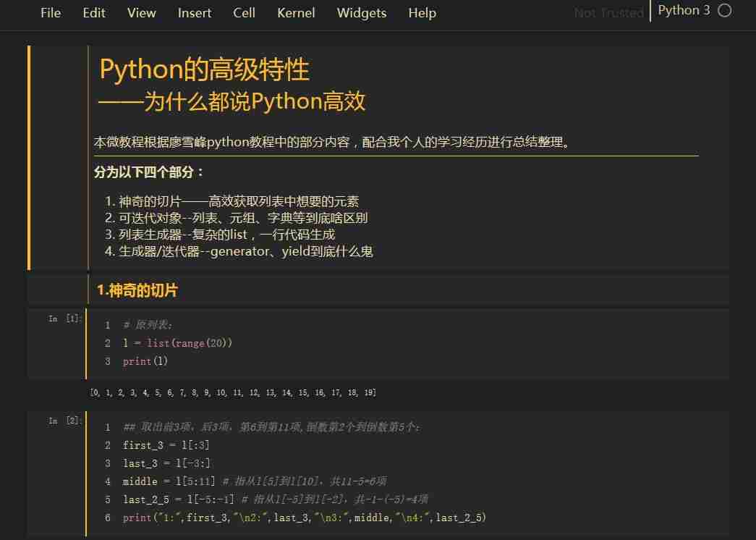The width and height of the screenshot is (756, 540).
Task: Click the Not Trusted notebook button
Action: click(609, 13)
